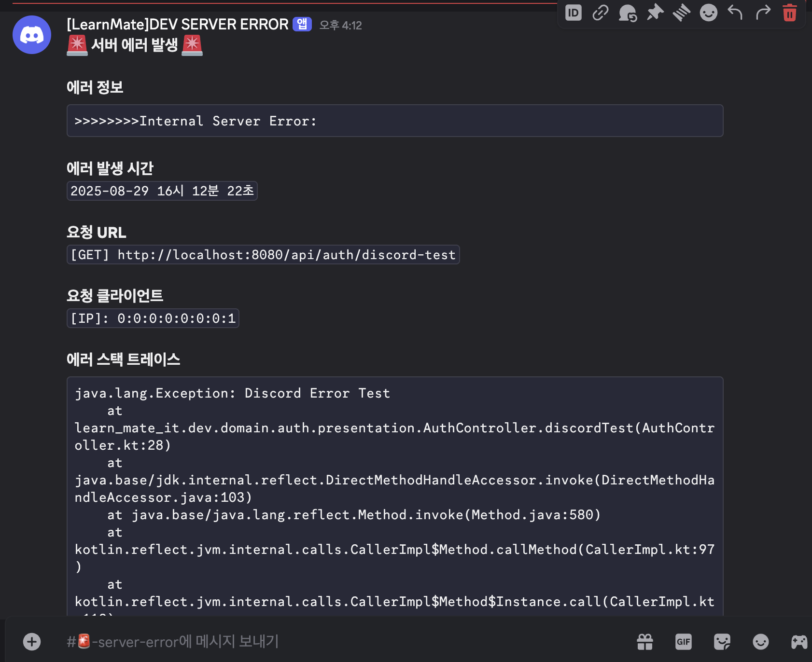The width and height of the screenshot is (812, 662).
Task: Click the [IP]: 0:0:0:0:0:0:0:1 client value
Action: pos(153,318)
